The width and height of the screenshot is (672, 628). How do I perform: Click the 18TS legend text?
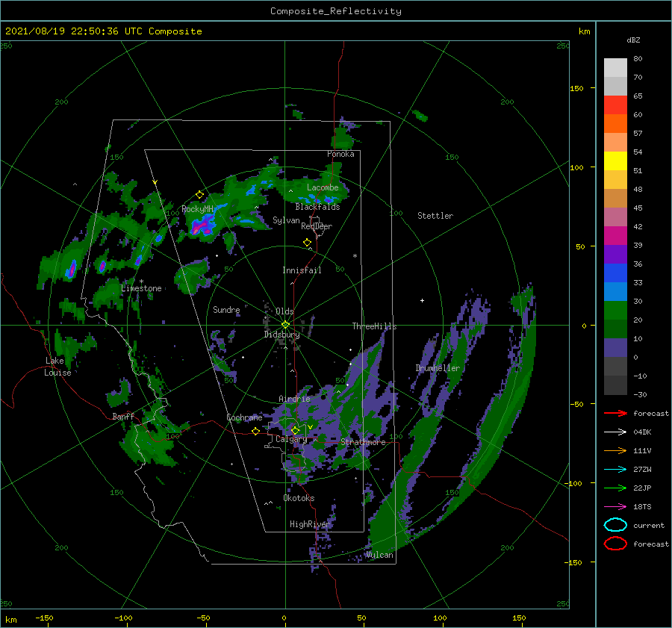click(x=642, y=507)
